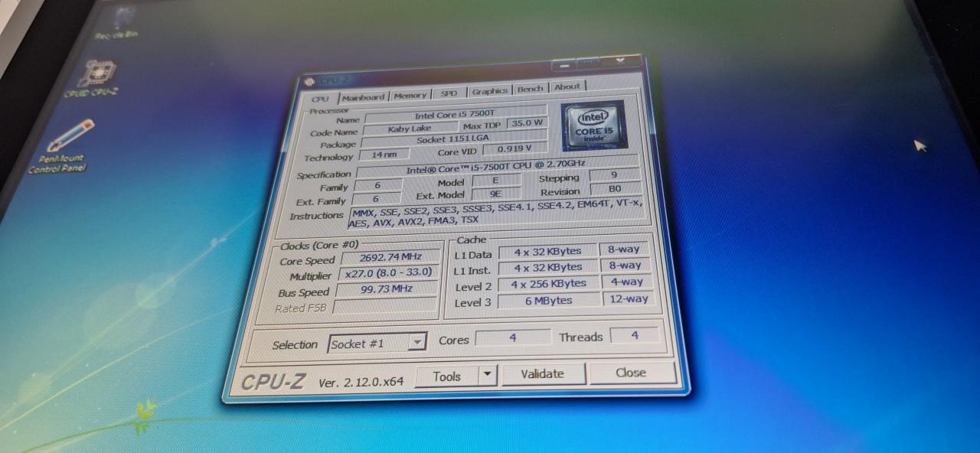980x453 pixels.
Task: Minimize the CPU-Z window
Action: [x=564, y=67]
